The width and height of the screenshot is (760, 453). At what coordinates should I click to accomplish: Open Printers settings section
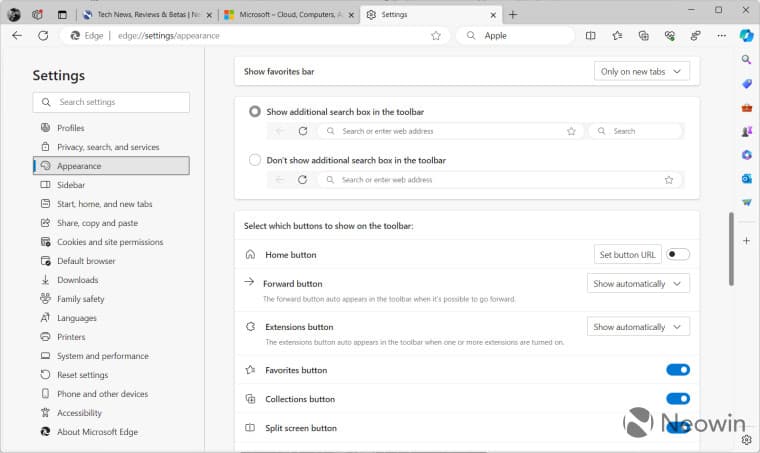point(111,337)
